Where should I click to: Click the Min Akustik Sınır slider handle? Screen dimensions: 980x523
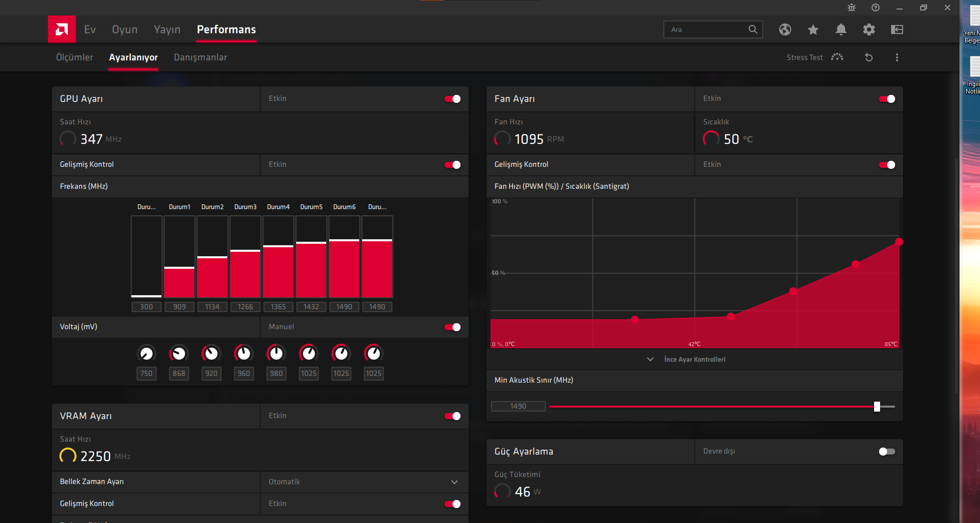click(x=877, y=407)
